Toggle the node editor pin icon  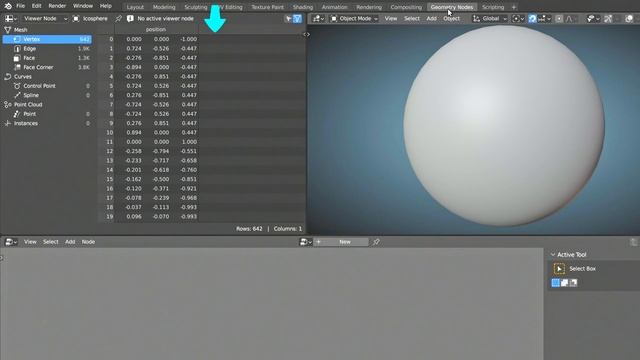376,242
